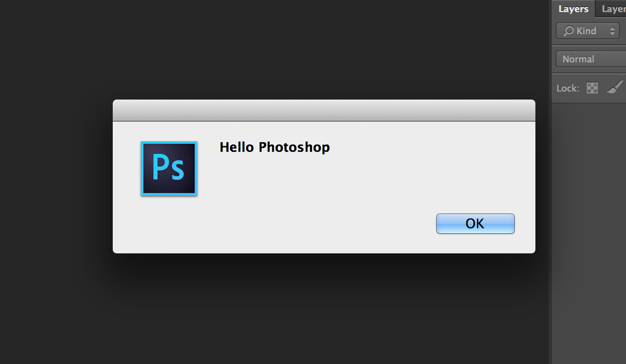Click the upper arrow of the Kind stepper
This screenshot has width=626, height=364.
tap(613, 28)
